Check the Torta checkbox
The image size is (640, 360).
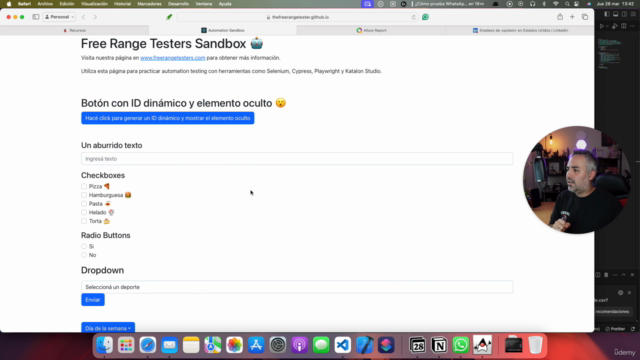(x=84, y=221)
